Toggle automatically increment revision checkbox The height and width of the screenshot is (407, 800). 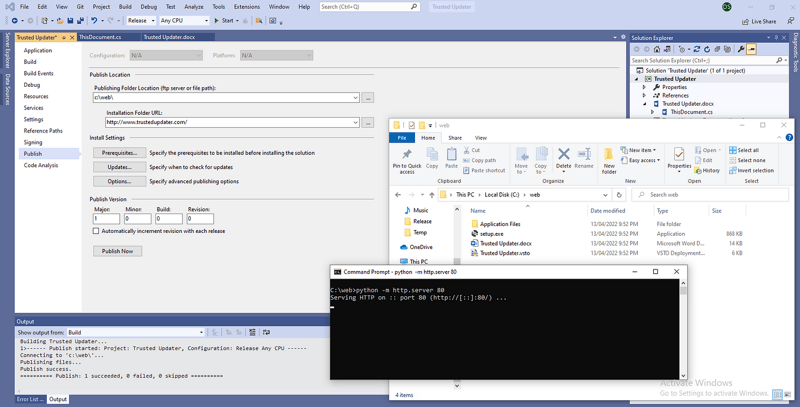tap(96, 231)
